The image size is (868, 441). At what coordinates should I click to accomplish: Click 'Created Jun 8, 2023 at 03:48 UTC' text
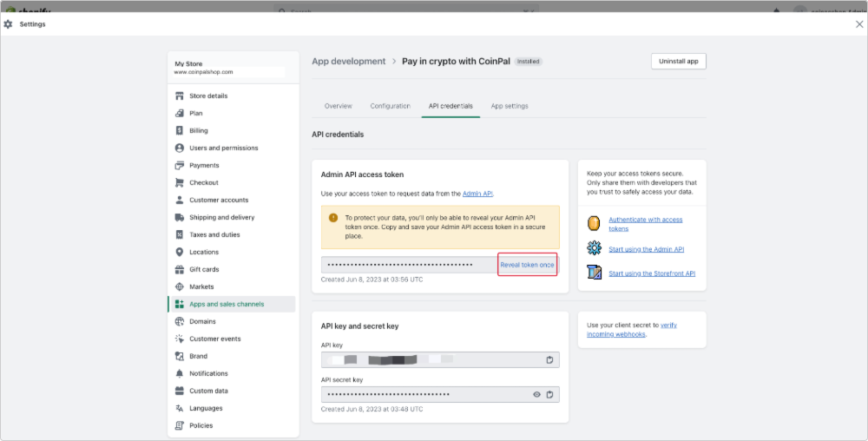coord(372,410)
